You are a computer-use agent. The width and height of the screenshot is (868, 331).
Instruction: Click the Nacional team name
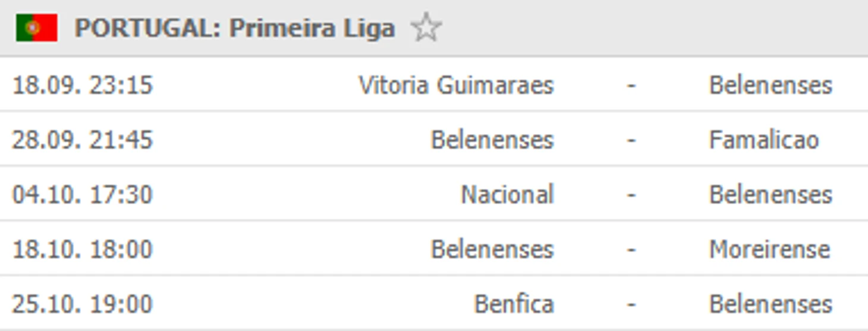[x=507, y=195]
